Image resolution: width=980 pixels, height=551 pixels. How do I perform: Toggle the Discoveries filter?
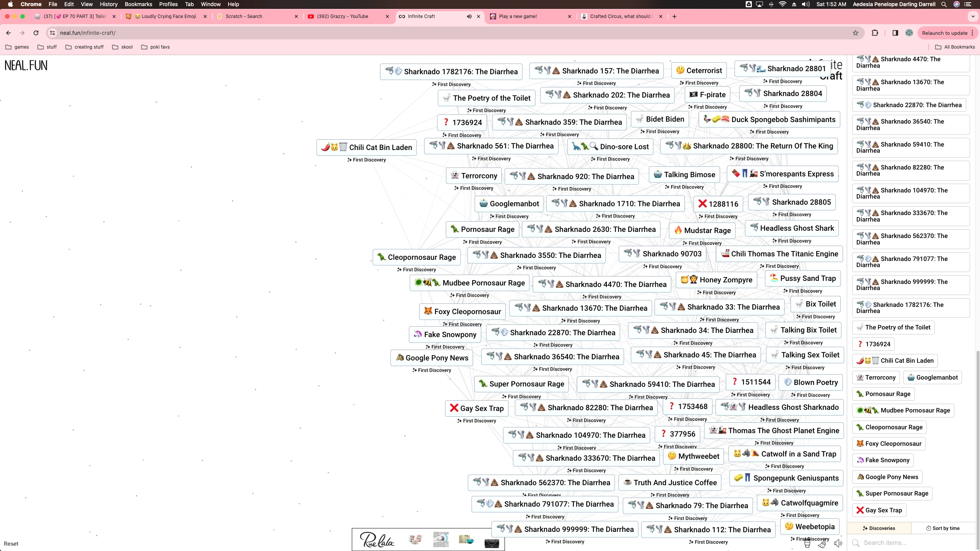click(x=879, y=528)
